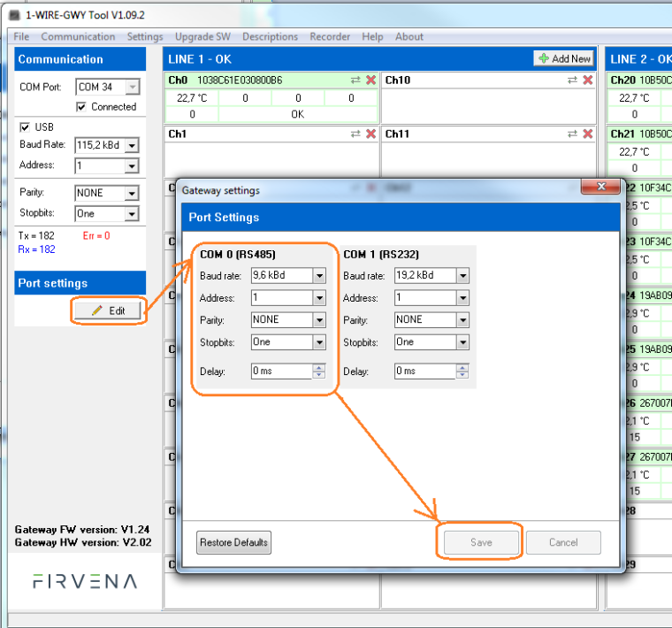
Task: Remove channel Ch10 using red X
Action: 589,80
